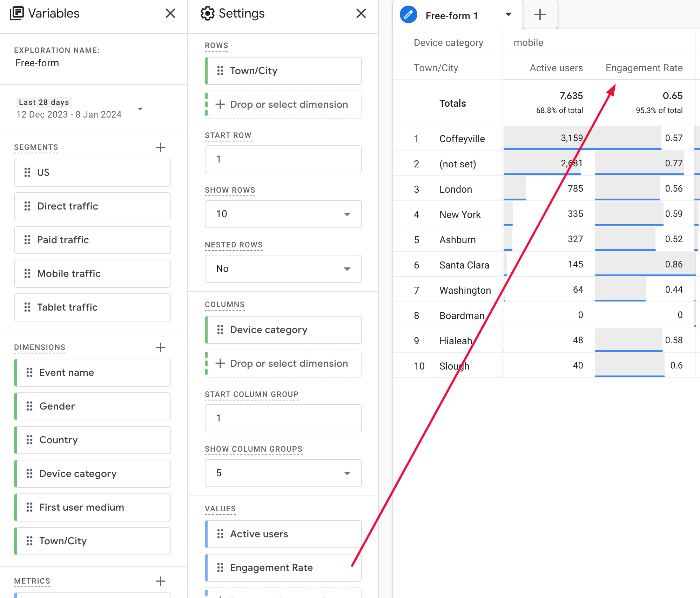Close the Settings panel

361,13
